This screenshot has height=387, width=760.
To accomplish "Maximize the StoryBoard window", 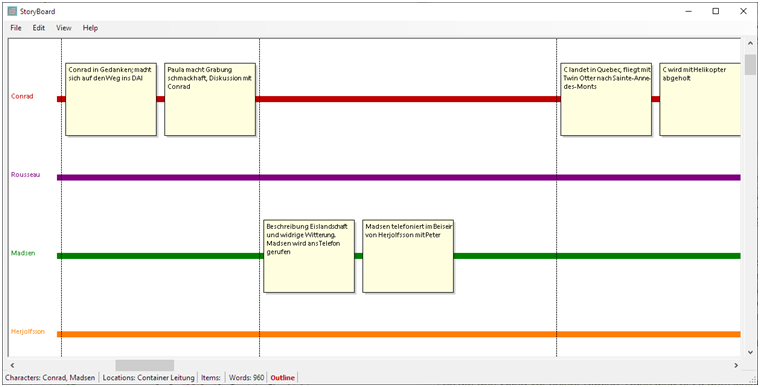I will 715,11.
